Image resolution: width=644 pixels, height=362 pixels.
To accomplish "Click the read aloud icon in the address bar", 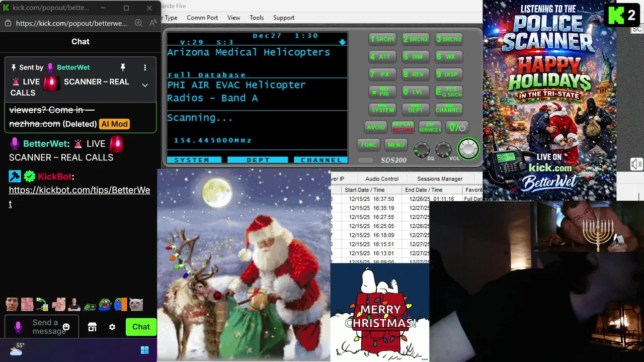I will click(x=153, y=23).
